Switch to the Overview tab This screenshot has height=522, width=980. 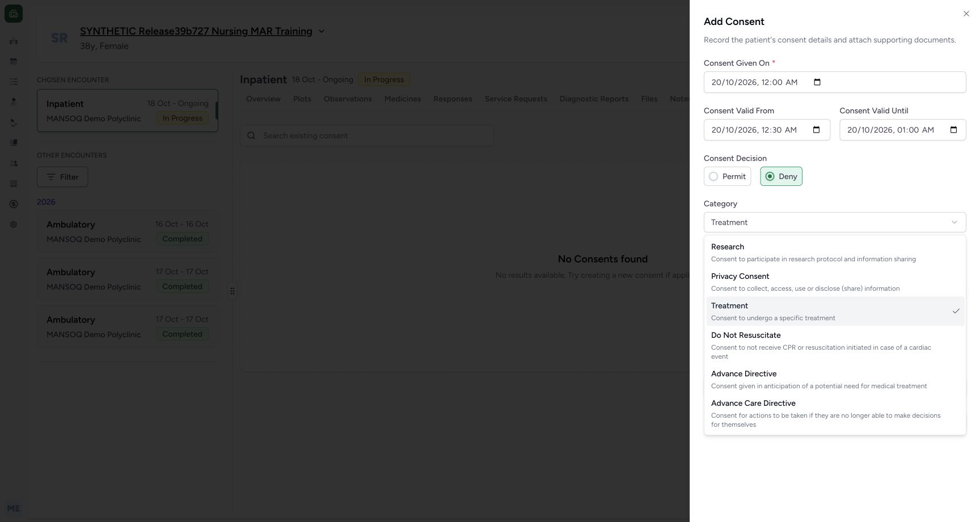click(x=263, y=99)
